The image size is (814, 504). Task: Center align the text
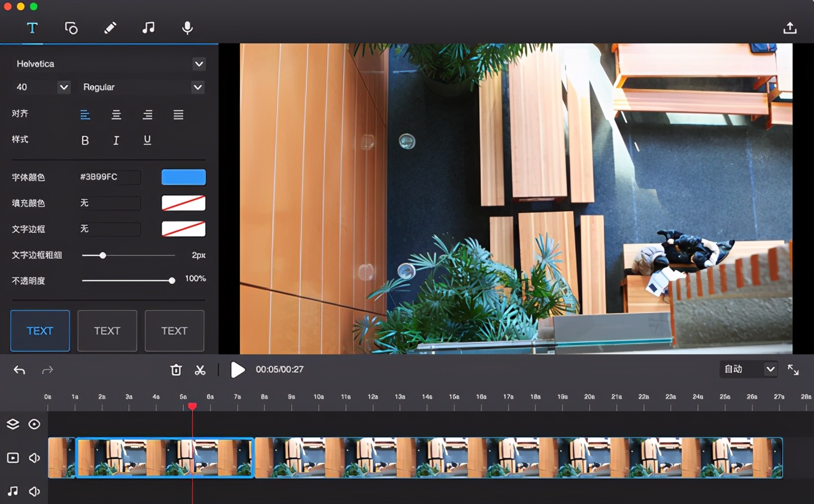coord(116,115)
